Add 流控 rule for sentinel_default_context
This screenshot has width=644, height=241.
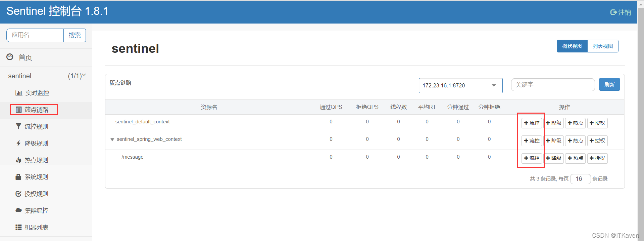[532, 123]
